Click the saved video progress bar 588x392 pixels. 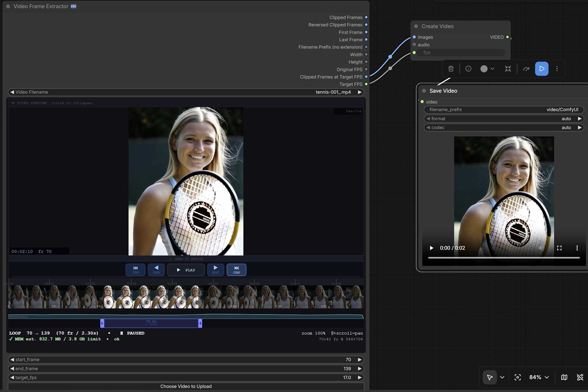tap(504, 258)
